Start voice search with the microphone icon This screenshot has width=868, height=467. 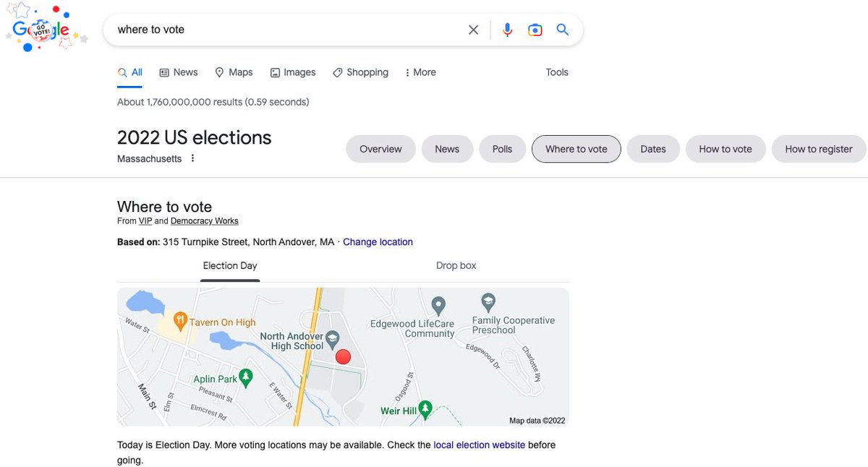click(508, 30)
